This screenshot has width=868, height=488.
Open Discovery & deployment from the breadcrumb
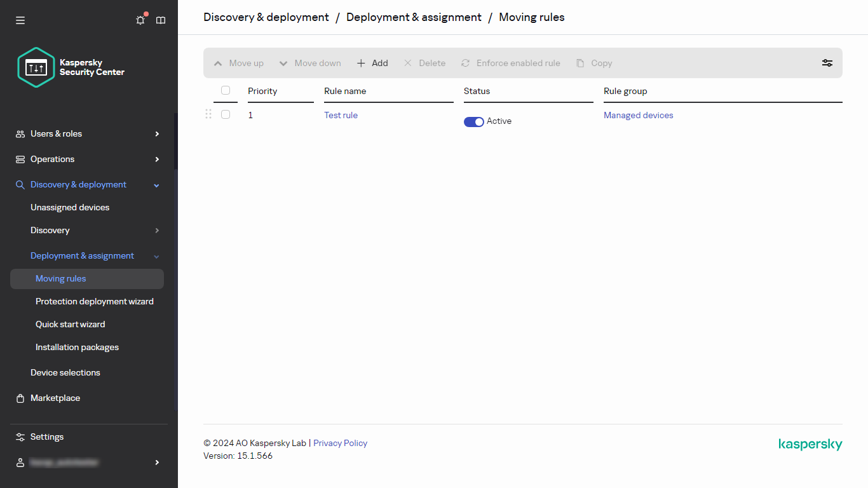point(266,17)
